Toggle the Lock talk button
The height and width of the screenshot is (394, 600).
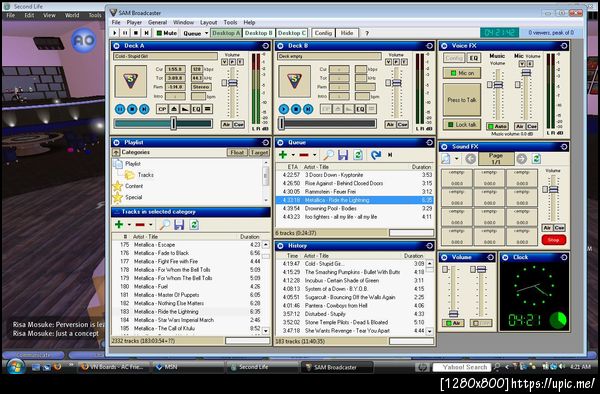462,124
